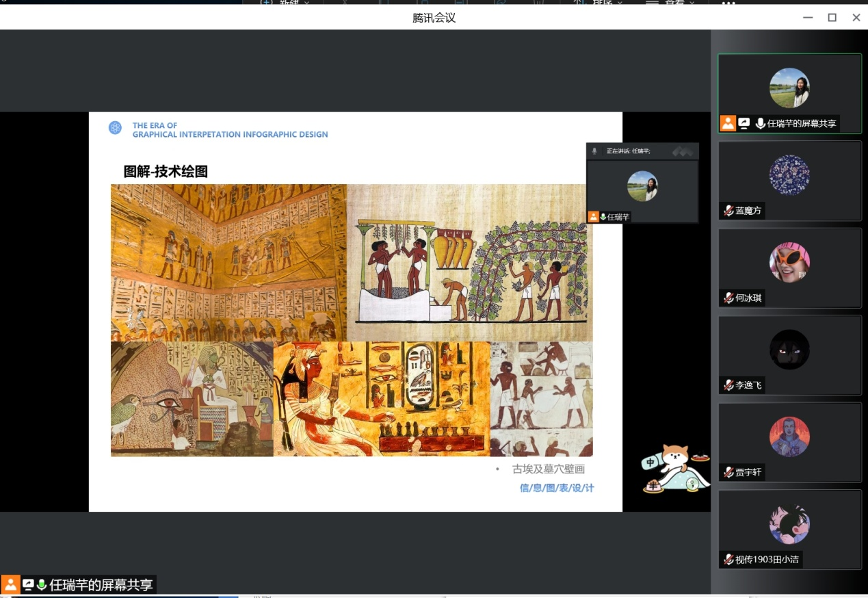868x598 pixels.
Task: Select 李逸飞's dark avatar
Action: (x=789, y=350)
